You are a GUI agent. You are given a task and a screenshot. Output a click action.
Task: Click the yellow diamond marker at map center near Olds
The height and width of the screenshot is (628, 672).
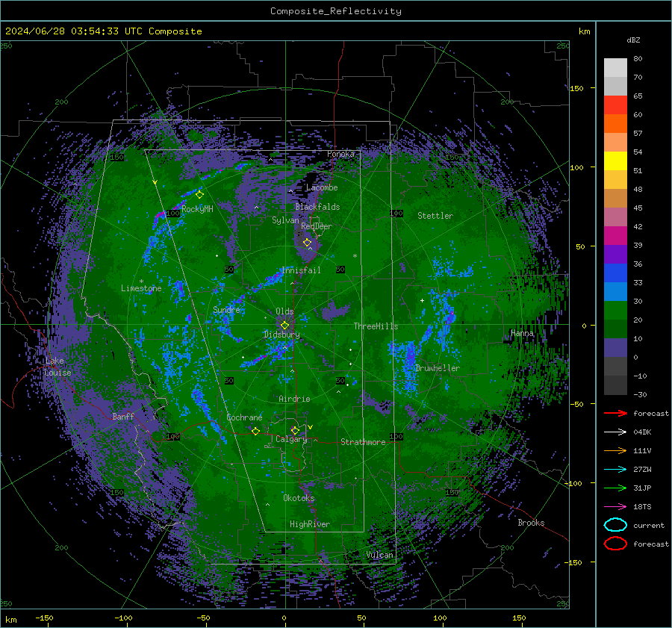click(284, 326)
